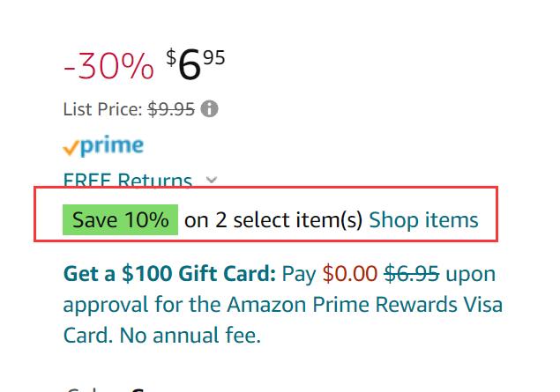Viewport: 560px width, 392px height.
Task: Click the 'on 2 select item(s)' text
Action: [x=273, y=219]
